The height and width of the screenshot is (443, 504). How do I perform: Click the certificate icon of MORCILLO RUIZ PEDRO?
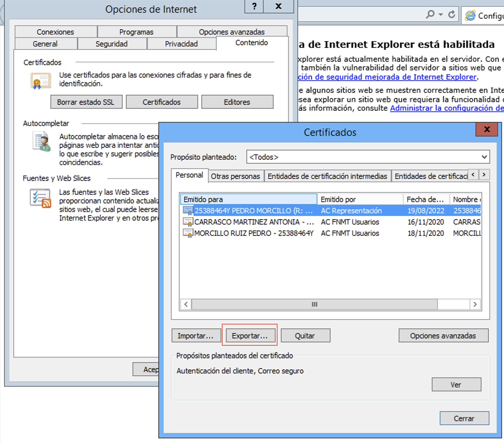click(x=188, y=233)
